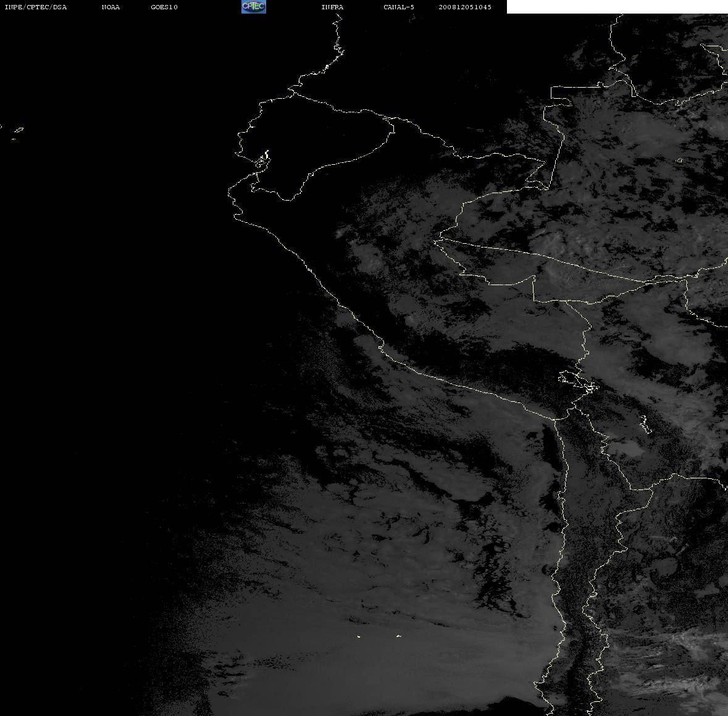Click the CPTEC logo in header

tap(254, 7)
